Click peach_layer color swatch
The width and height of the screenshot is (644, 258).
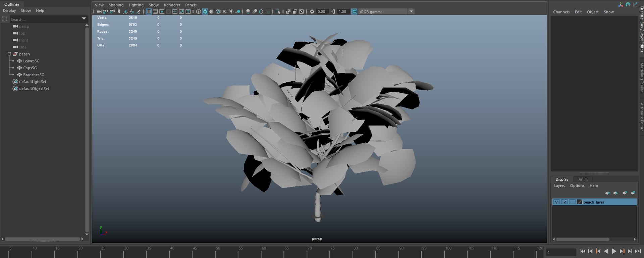click(579, 202)
